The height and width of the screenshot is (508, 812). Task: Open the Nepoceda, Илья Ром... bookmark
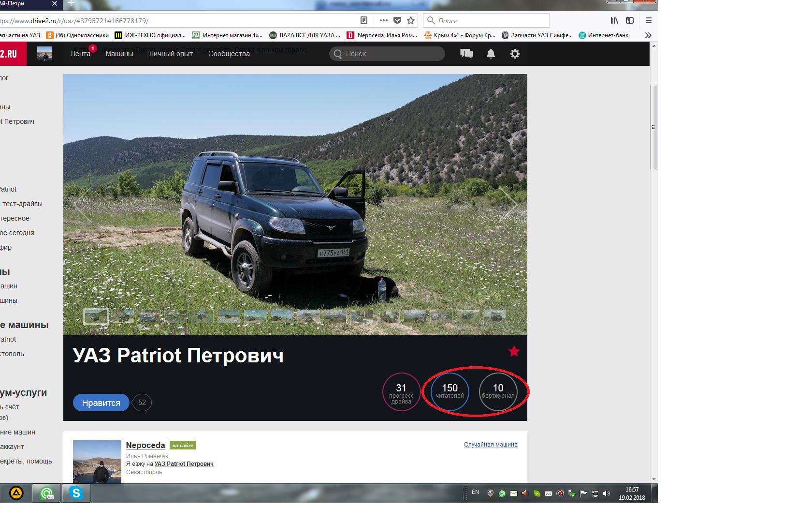pos(382,35)
